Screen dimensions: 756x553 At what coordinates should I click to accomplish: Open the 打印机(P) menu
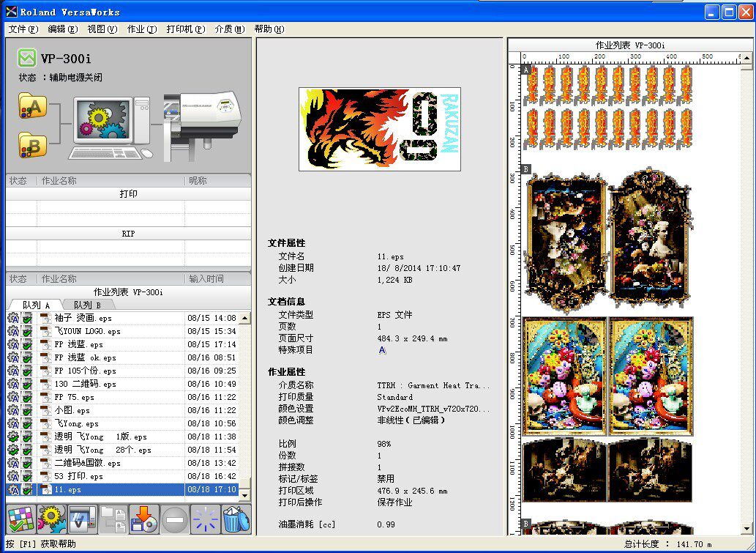[186, 29]
